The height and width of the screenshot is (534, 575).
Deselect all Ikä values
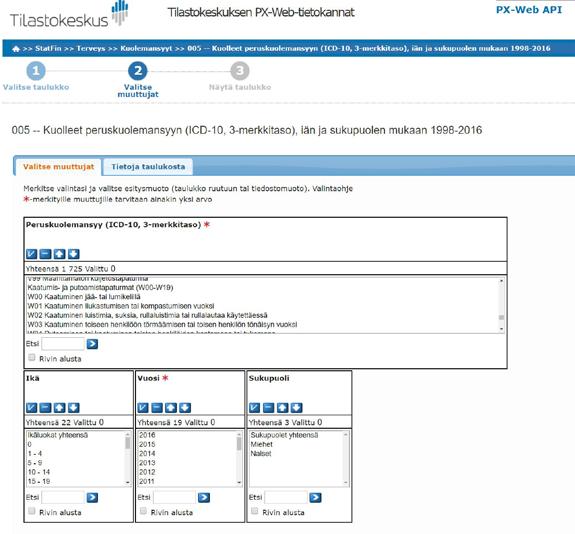(x=45, y=407)
